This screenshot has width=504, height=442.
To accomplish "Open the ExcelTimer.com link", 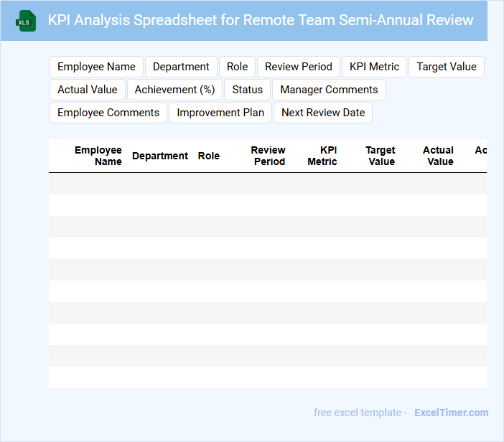I will (x=451, y=413).
